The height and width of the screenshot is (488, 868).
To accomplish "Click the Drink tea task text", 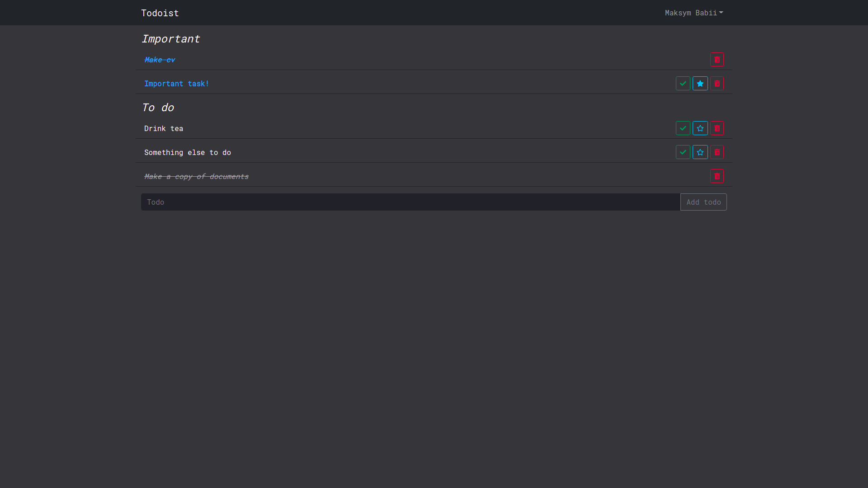I will click(x=163, y=128).
